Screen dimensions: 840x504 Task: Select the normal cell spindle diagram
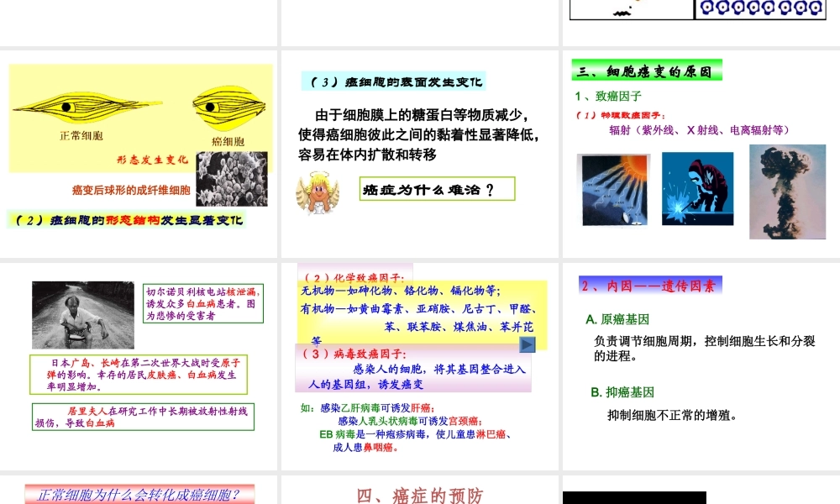(x=87, y=108)
